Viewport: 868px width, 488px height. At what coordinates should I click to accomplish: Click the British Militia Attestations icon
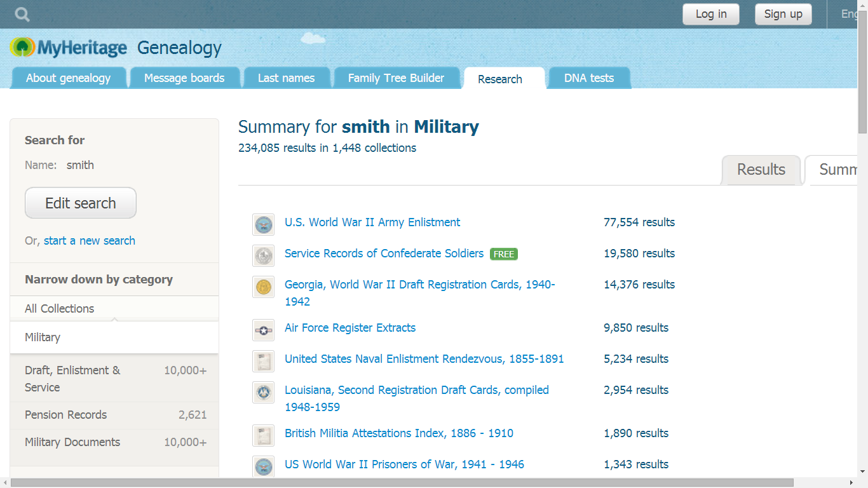coord(264,435)
